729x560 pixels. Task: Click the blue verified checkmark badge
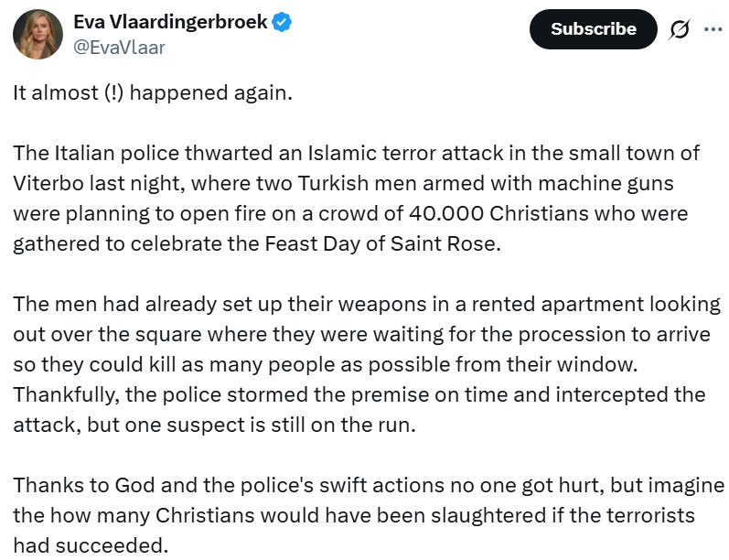pos(282,22)
